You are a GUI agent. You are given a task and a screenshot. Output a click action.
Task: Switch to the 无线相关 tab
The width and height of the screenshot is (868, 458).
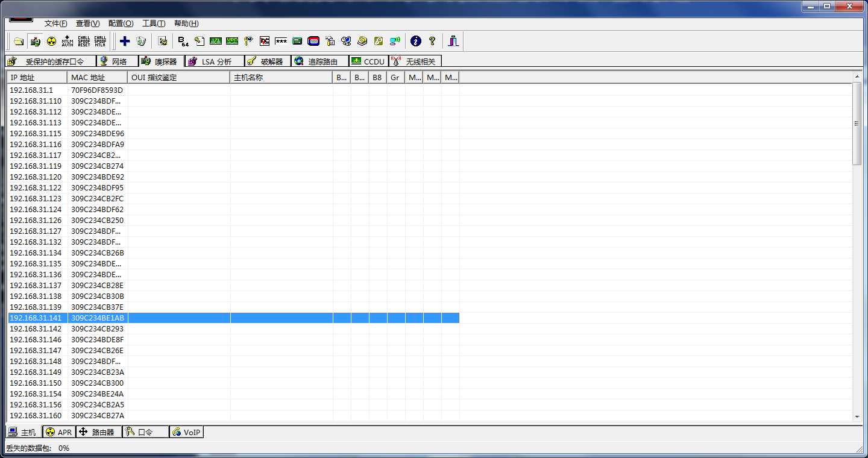pos(415,61)
